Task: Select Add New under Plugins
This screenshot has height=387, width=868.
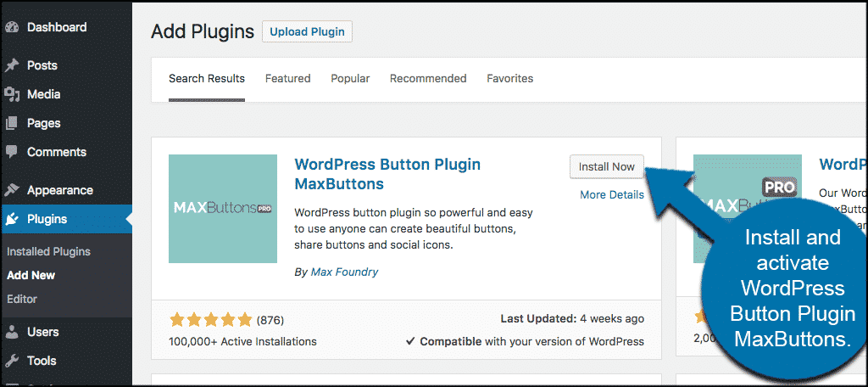Action: click(31, 275)
